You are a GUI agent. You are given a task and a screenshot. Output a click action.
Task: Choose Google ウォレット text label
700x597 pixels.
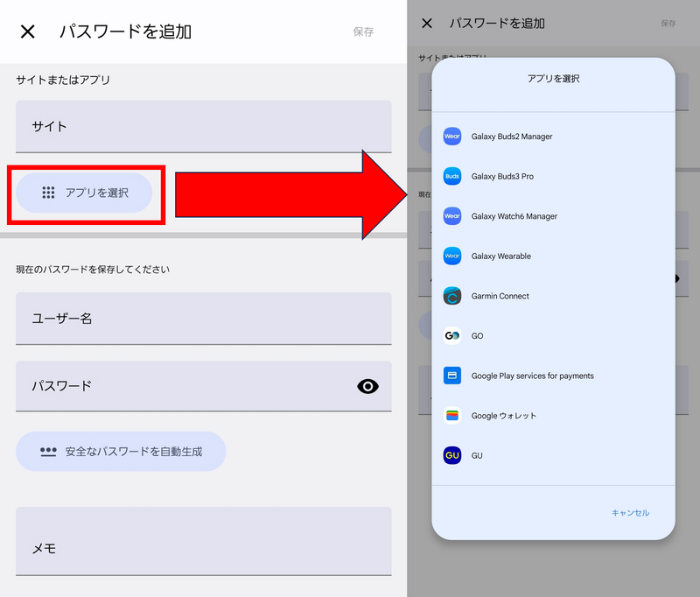coord(504,416)
